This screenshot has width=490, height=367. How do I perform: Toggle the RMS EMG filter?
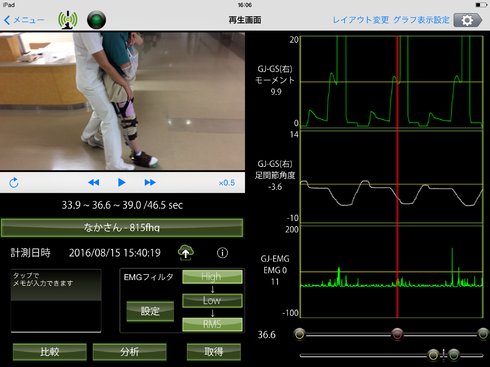tap(212, 324)
